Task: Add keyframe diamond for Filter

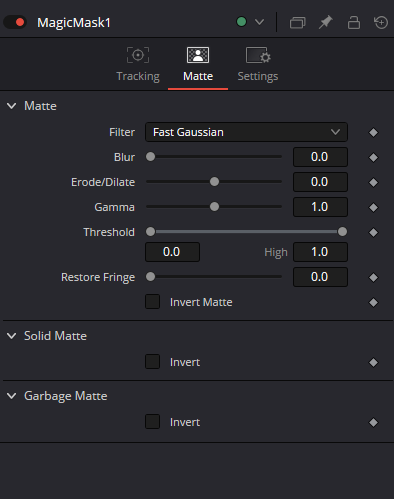Action: (373, 132)
